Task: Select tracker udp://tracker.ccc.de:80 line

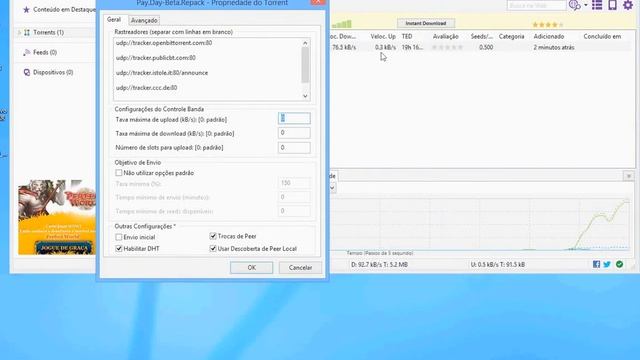Action: (x=147, y=88)
